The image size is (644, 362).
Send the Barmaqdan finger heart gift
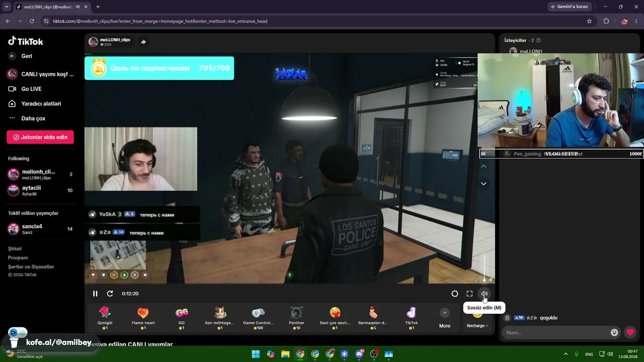click(373, 318)
